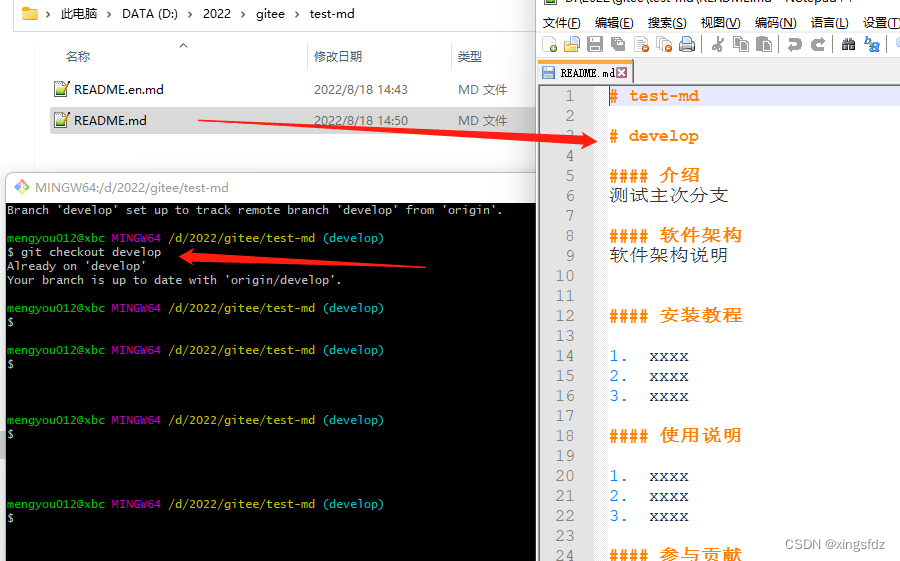
Task: Click the '# develop' heading in editor
Action: 654,136
